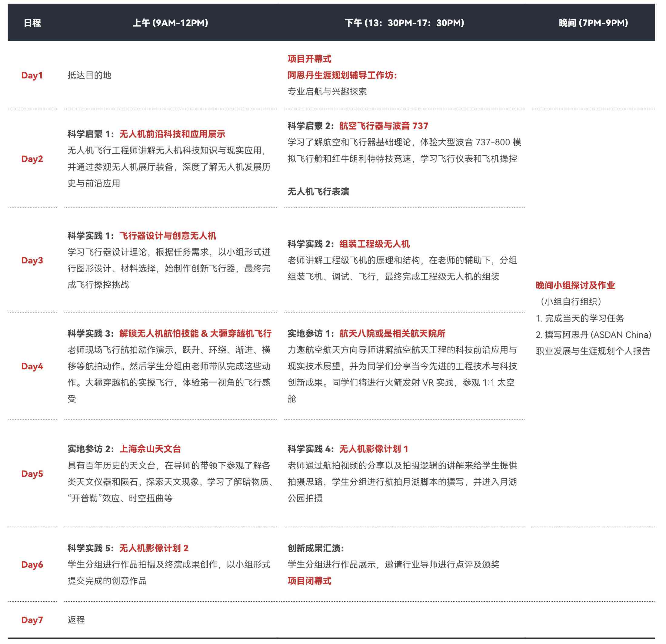666x644 pixels.
Task: Select the Day6 row label
Action: pyautogui.click(x=32, y=564)
